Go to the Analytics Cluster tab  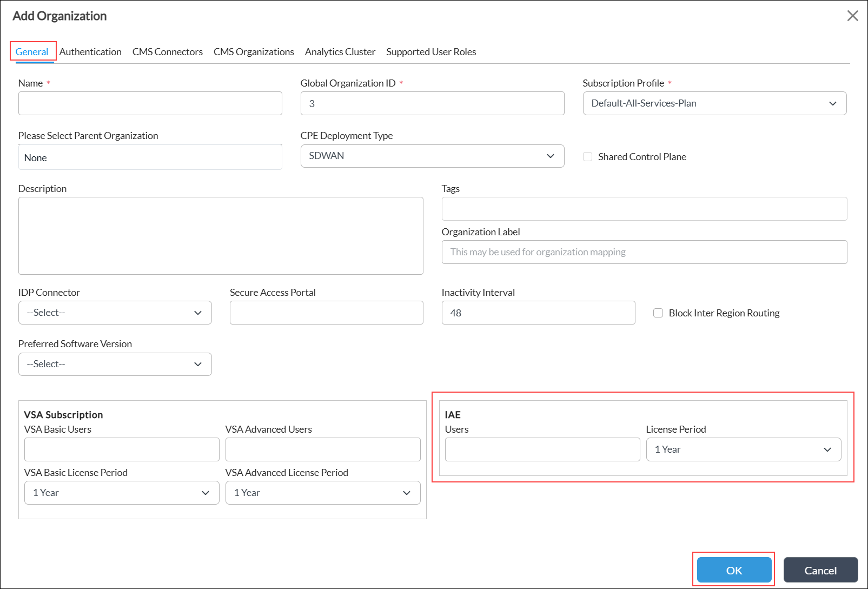coord(340,52)
